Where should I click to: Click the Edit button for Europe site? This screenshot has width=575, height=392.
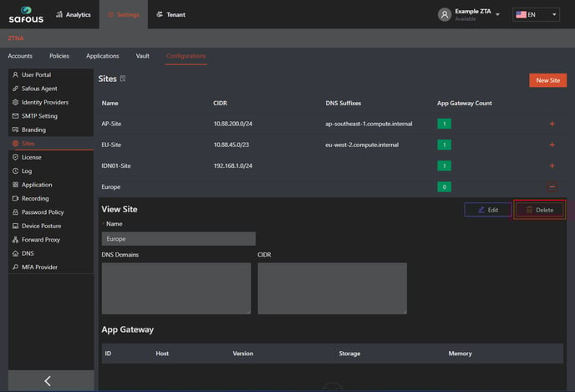click(x=488, y=210)
